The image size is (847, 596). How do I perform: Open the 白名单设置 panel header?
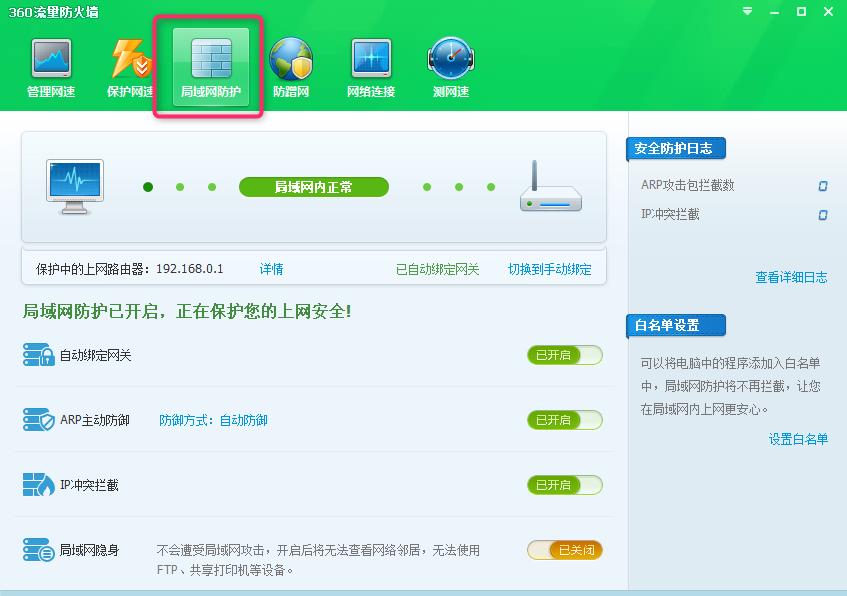(x=675, y=325)
